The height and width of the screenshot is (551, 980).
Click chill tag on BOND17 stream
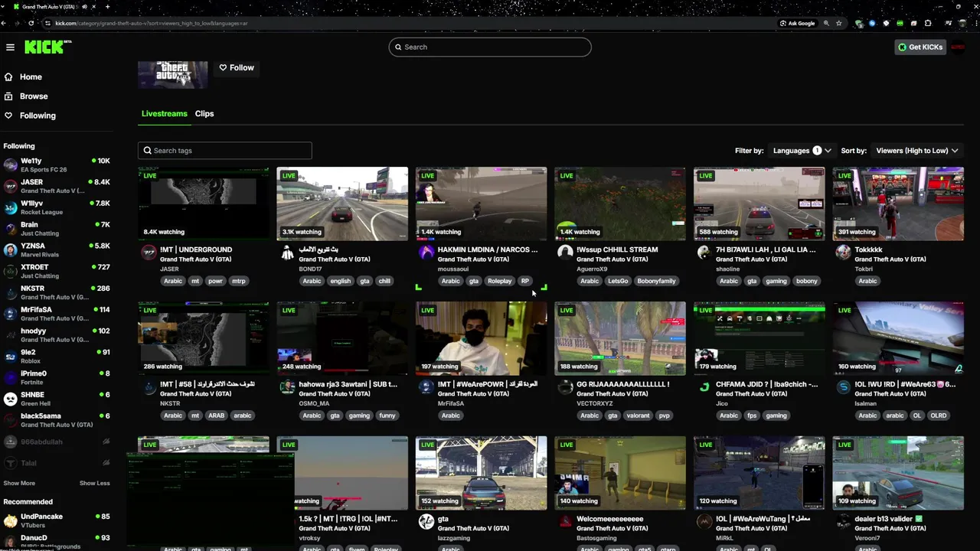[384, 282]
